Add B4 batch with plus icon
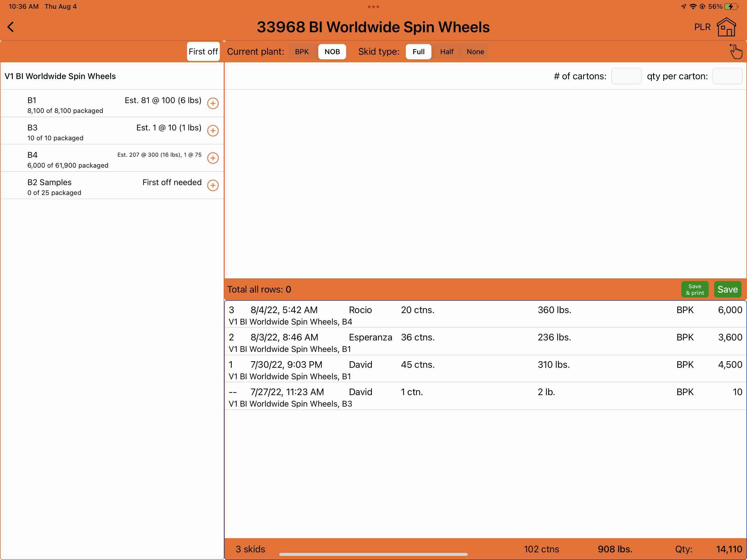The width and height of the screenshot is (747, 560). (x=213, y=158)
